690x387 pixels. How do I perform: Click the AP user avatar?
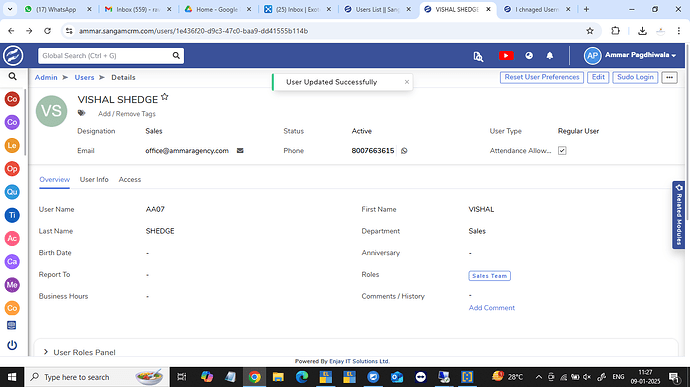click(x=592, y=55)
